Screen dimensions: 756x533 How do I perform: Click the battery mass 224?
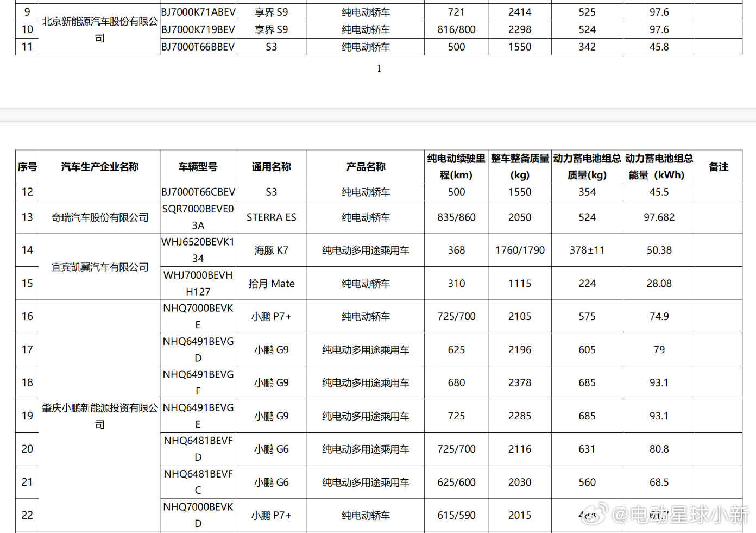(x=587, y=283)
